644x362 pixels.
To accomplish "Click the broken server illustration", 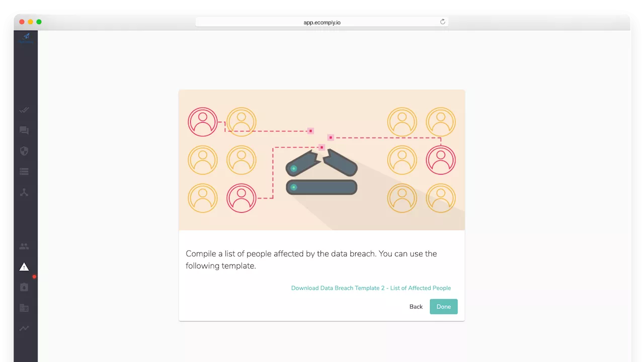I will pyautogui.click(x=321, y=176).
